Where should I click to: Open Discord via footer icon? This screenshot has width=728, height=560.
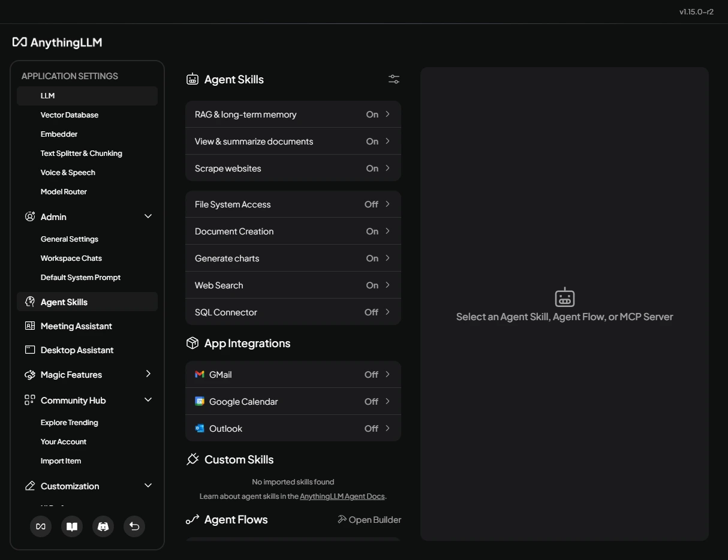[x=103, y=526]
